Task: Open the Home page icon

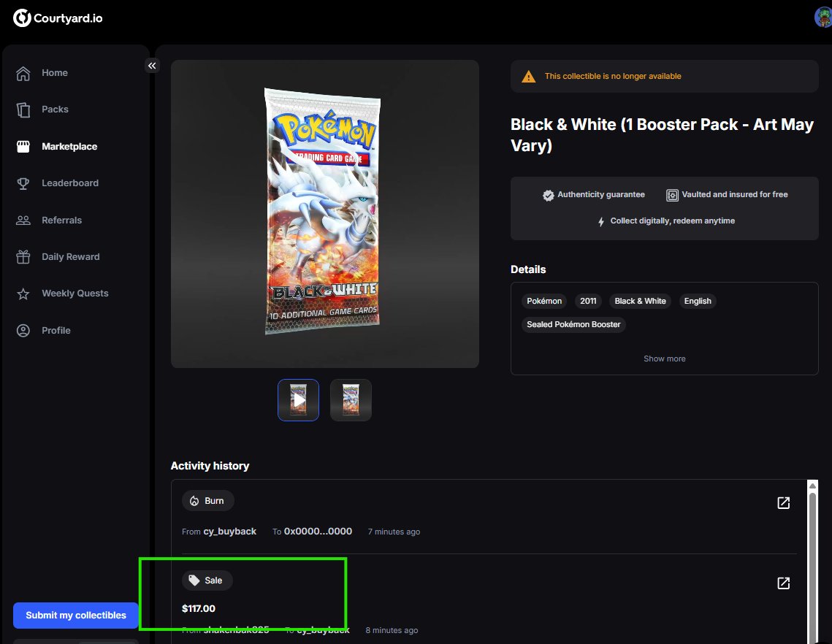Action: coord(23,73)
